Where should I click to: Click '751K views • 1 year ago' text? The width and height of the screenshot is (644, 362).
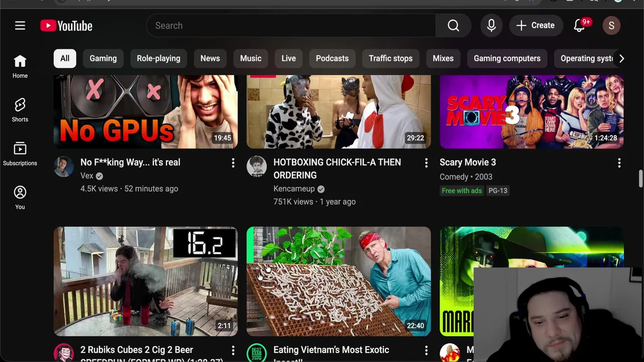tap(314, 202)
